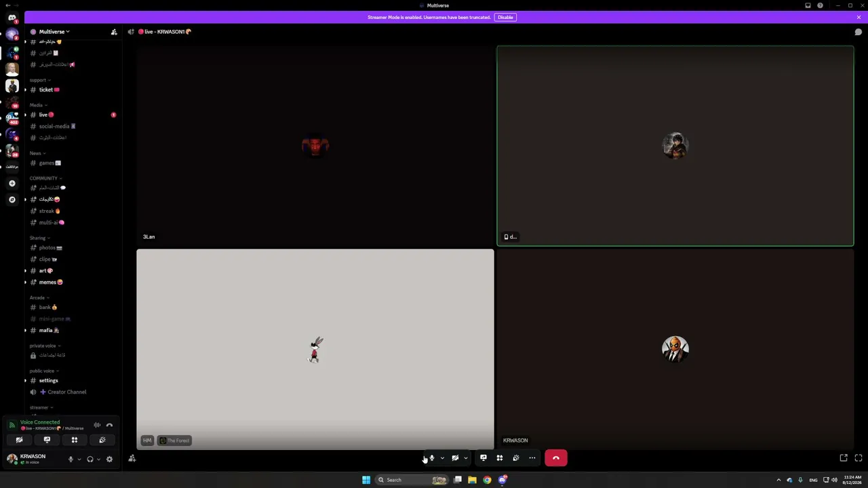Open microphone options arrow in call bar
This screenshot has width=868, height=488.
442,458
